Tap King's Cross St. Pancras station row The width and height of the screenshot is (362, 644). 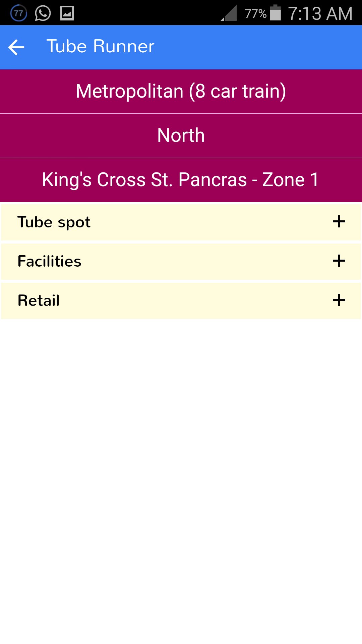[x=181, y=180]
